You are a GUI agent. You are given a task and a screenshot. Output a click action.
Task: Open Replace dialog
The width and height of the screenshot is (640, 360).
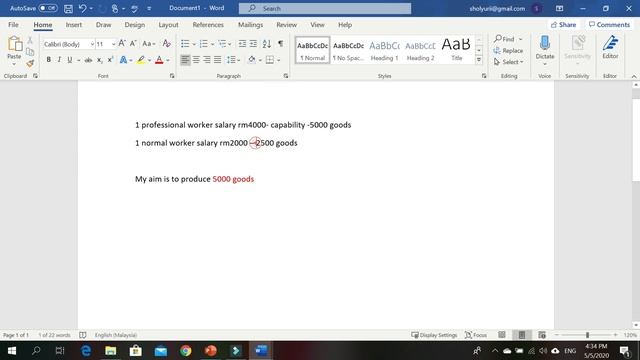508,51
